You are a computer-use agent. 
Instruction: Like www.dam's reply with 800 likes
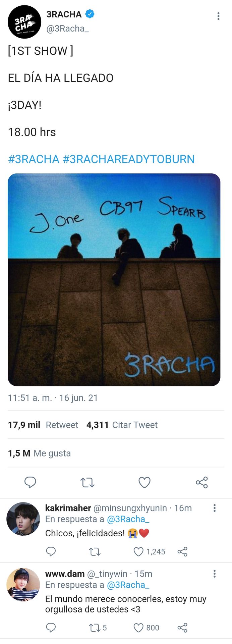146,628
